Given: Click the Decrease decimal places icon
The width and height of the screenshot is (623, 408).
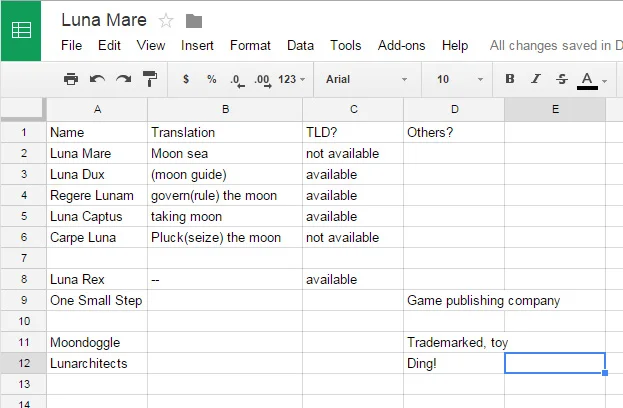Looking at the screenshot, I should pyautogui.click(x=237, y=81).
